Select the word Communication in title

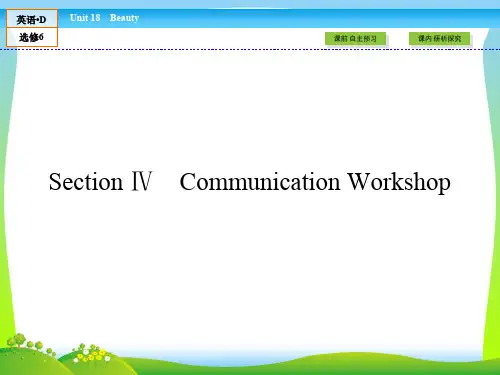tap(260, 182)
